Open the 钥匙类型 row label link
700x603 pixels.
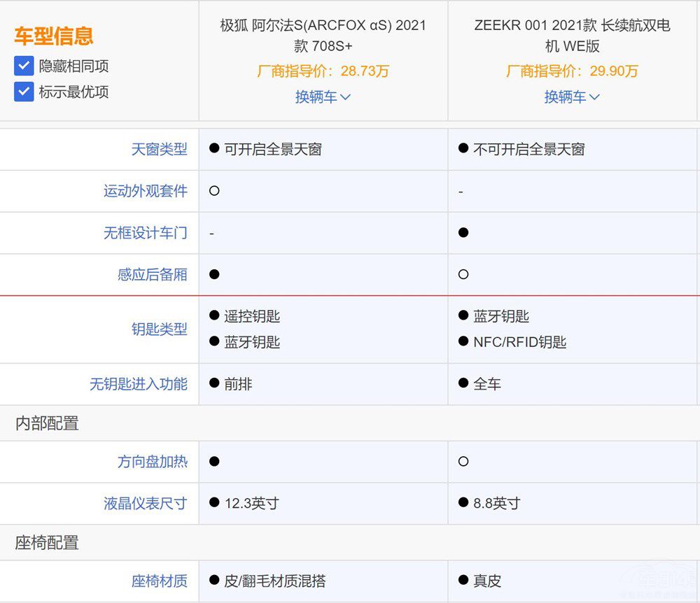pos(159,329)
